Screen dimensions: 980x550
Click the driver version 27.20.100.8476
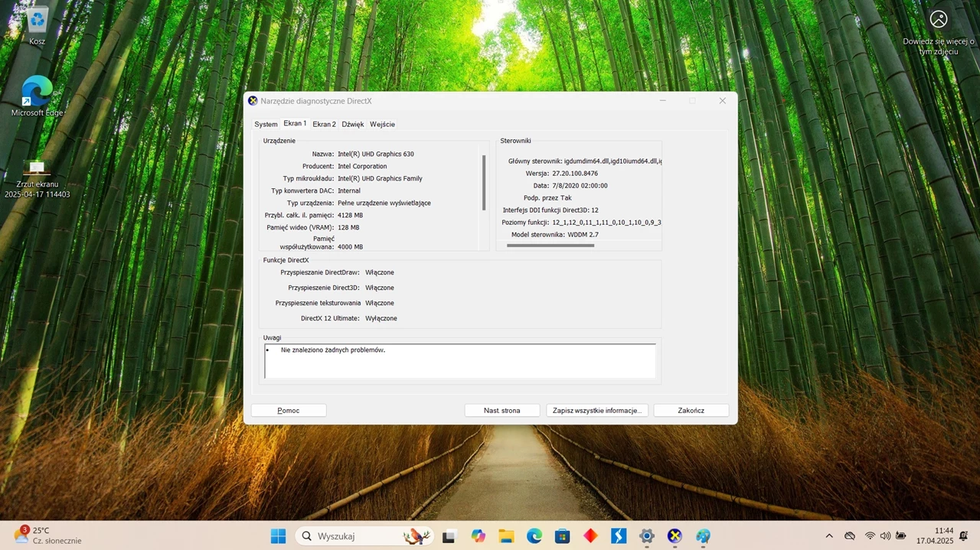[575, 173]
